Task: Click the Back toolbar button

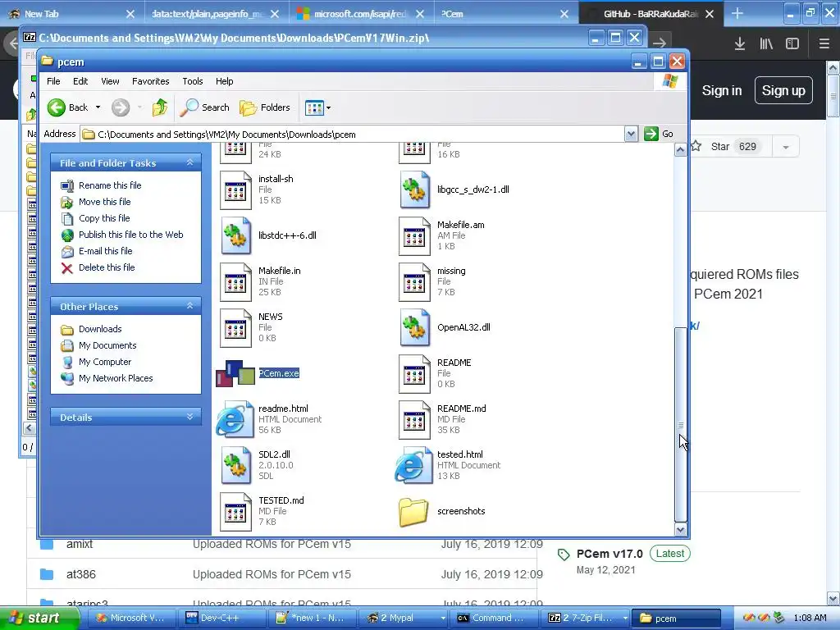Action: [x=67, y=107]
